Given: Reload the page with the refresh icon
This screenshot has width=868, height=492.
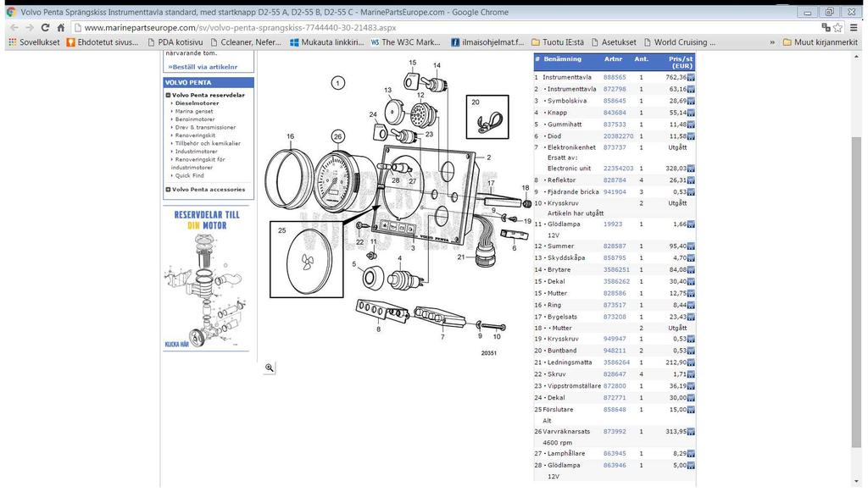Looking at the screenshot, I should click(x=45, y=28).
